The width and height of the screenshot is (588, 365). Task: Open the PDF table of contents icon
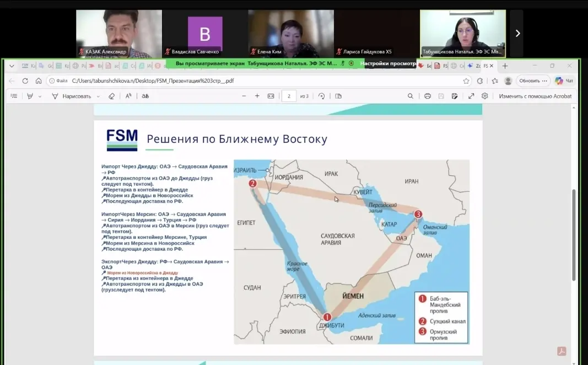click(14, 96)
